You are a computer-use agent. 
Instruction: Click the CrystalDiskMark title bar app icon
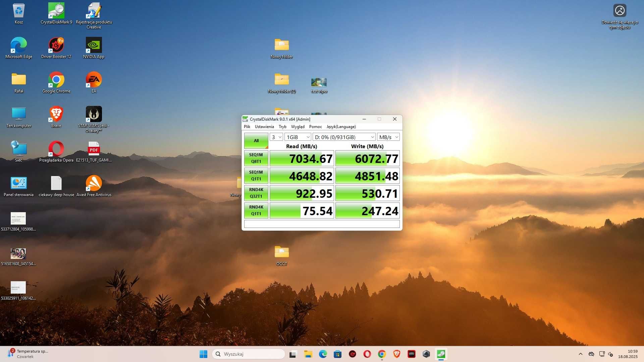coord(246,119)
